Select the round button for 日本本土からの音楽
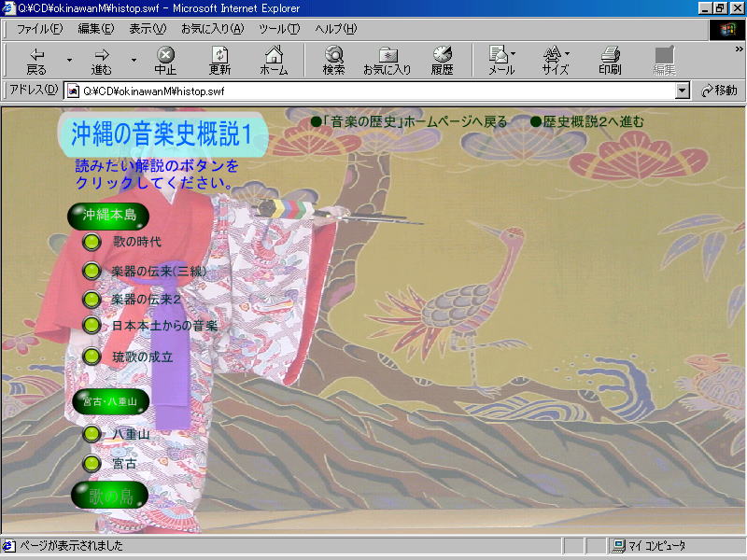The width and height of the screenshot is (747, 560). tap(92, 326)
